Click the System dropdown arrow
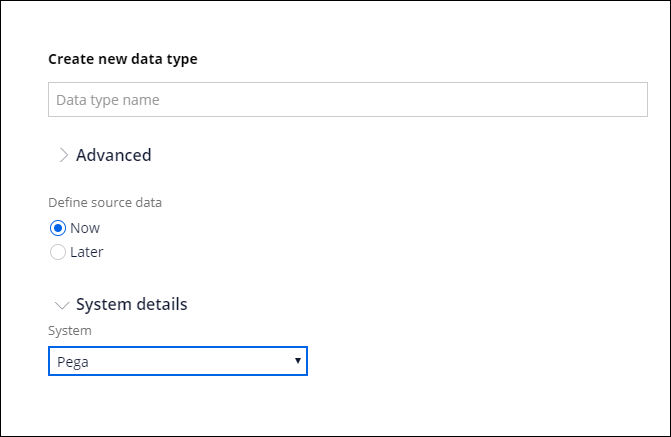The width and height of the screenshot is (671, 437). [297, 361]
